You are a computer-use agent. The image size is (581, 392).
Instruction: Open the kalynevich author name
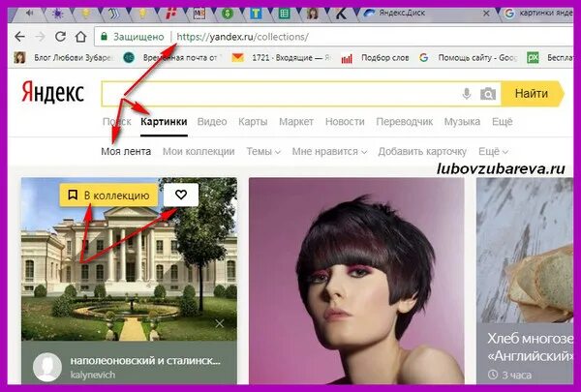coord(93,375)
